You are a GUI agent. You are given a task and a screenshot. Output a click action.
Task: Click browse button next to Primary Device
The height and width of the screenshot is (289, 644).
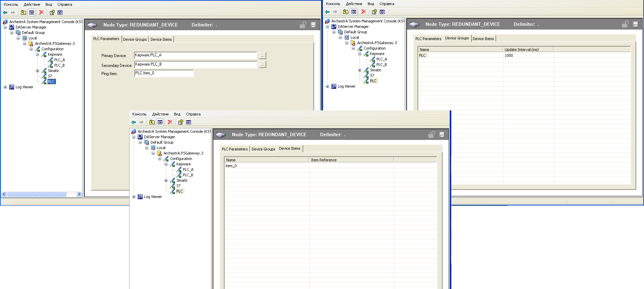point(262,55)
